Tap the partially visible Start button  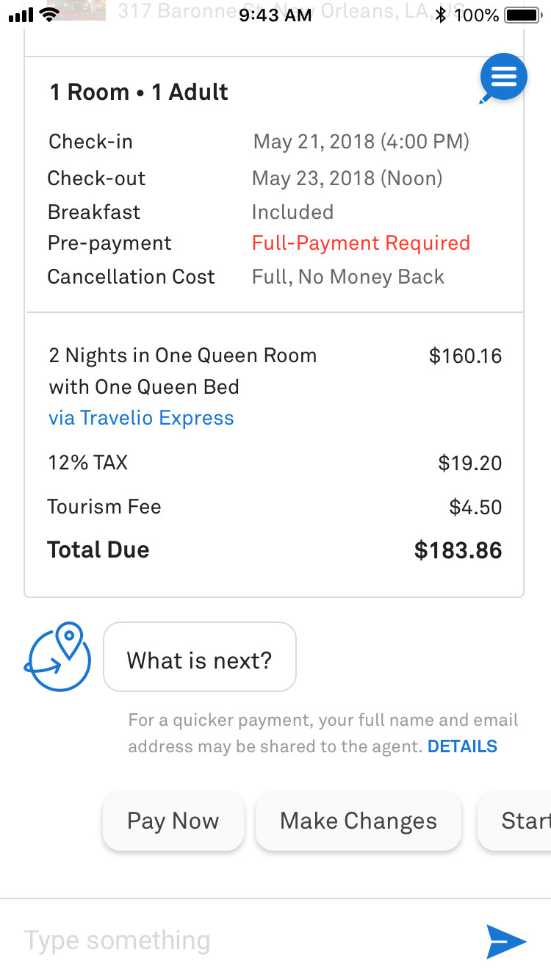click(514, 821)
